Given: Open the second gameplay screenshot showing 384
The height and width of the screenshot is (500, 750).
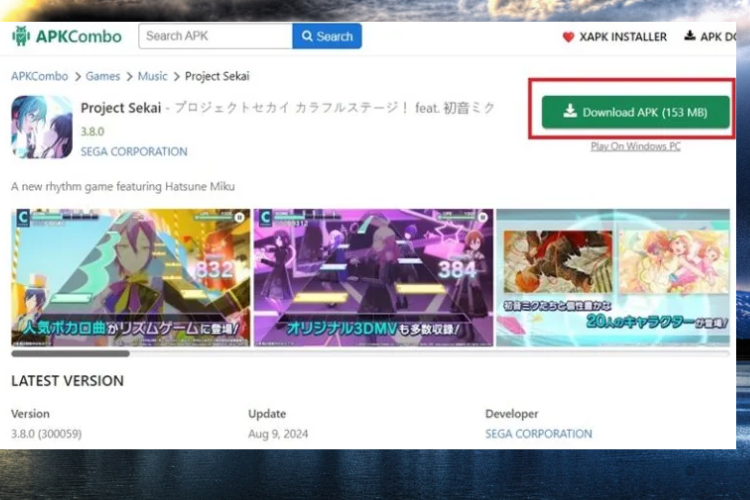Looking at the screenshot, I should [374, 278].
